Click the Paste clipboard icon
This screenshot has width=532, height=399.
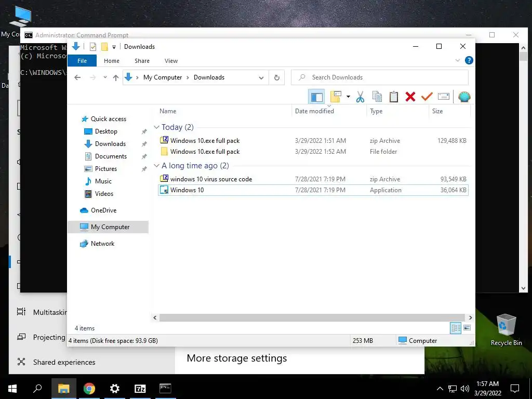[394, 97]
